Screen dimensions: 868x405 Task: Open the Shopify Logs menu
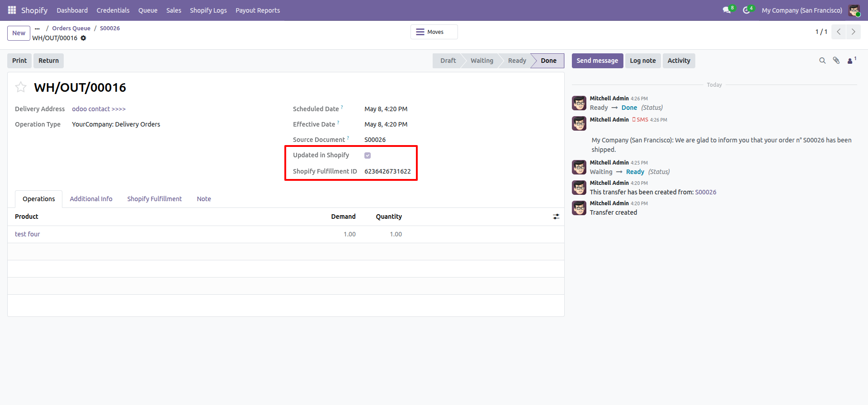click(x=208, y=10)
